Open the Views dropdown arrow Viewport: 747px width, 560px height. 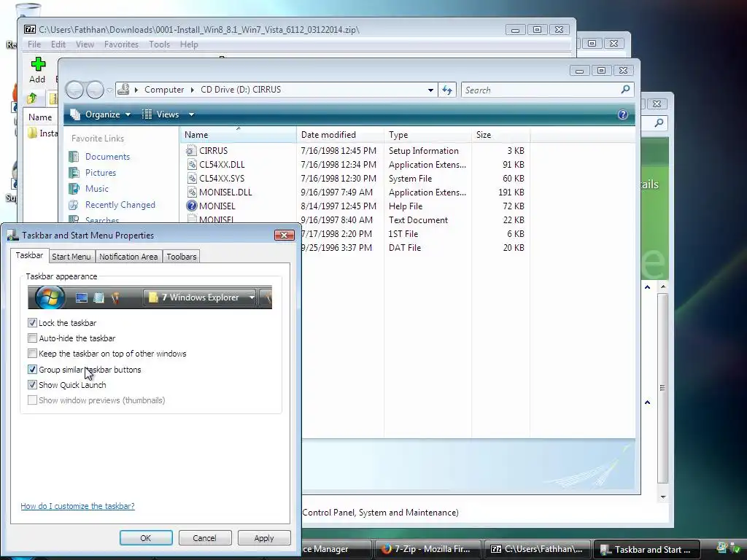[x=191, y=114]
